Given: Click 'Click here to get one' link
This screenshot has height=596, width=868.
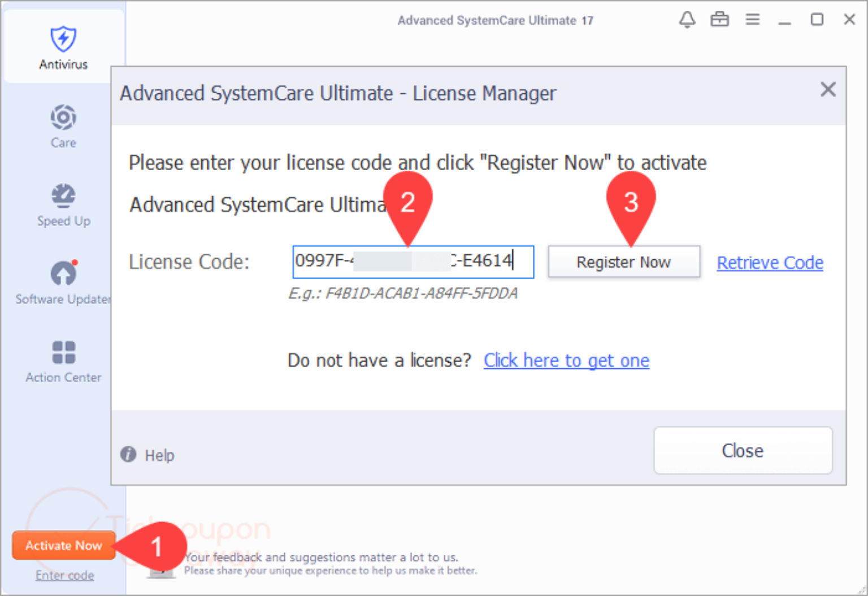Looking at the screenshot, I should (x=566, y=360).
